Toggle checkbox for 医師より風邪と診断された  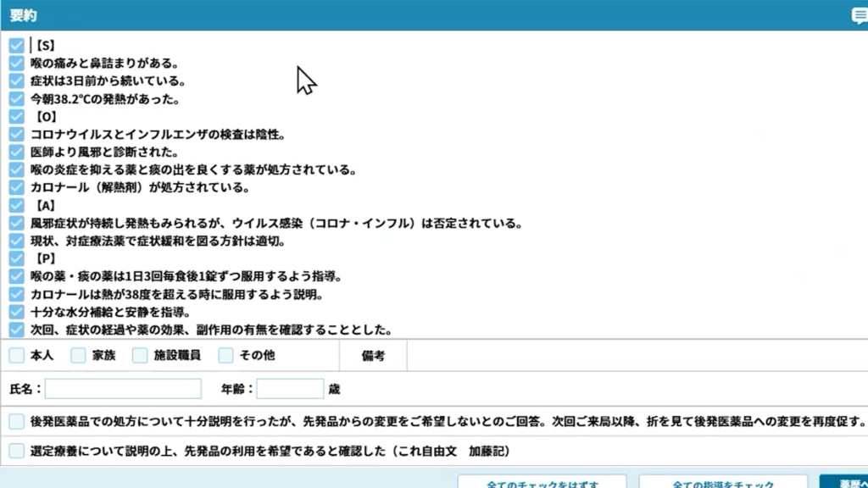click(16, 152)
